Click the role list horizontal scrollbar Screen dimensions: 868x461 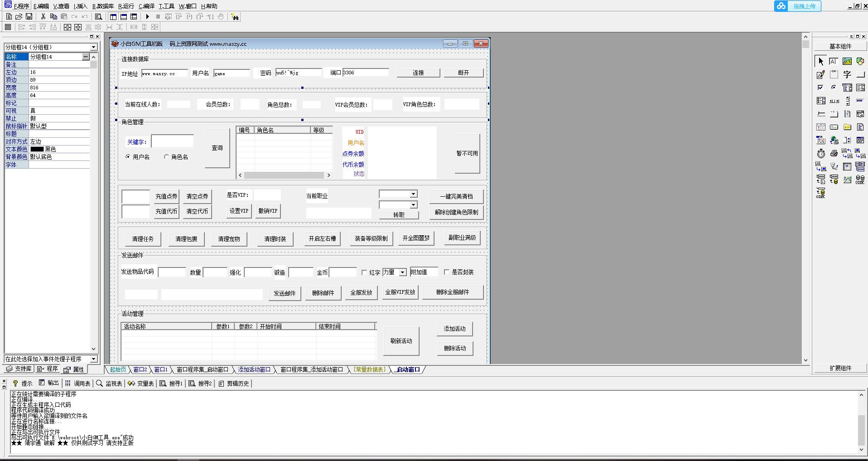point(285,175)
